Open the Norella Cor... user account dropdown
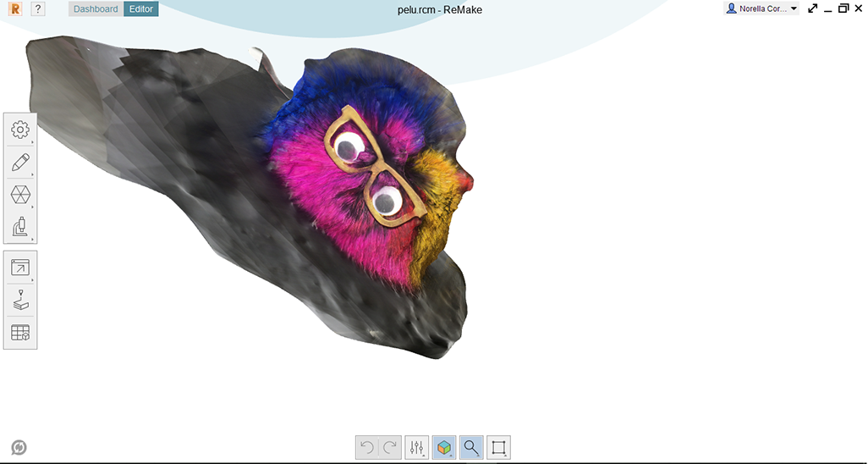This screenshot has height=464, width=868. coord(761,8)
